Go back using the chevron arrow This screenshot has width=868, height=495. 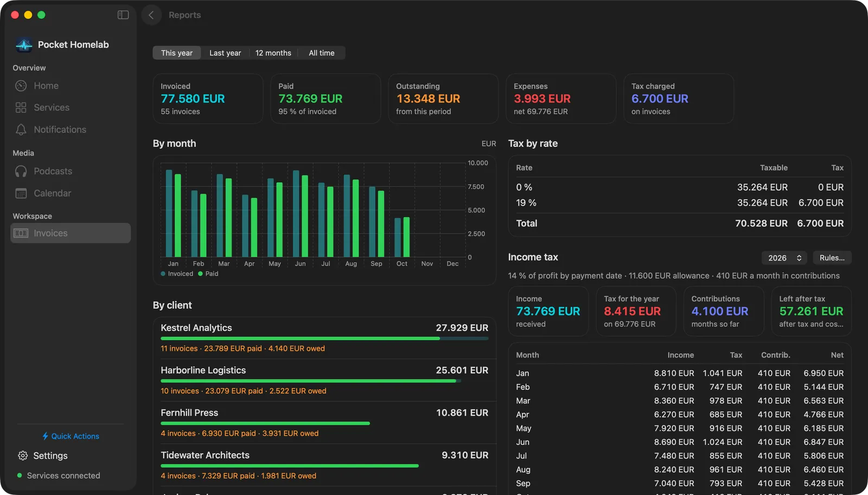pos(151,15)
